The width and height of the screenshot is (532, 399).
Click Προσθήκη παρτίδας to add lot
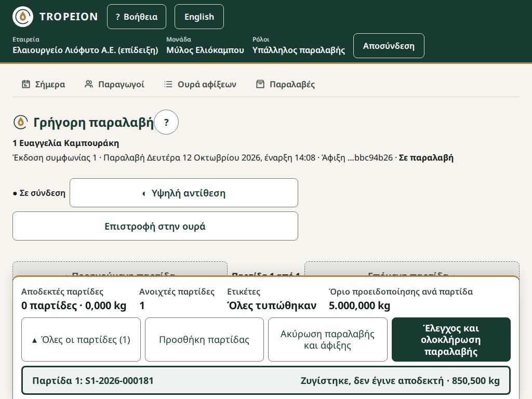(204, 340)
